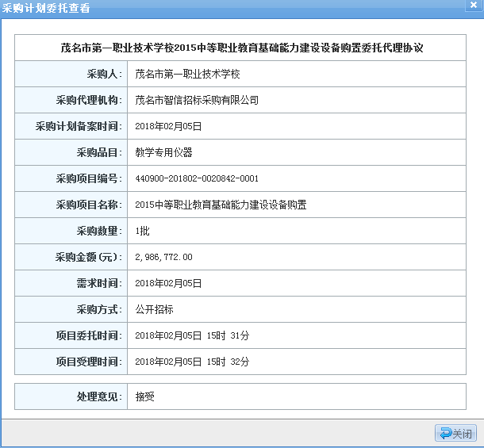Click the 项目委托时间 value with 15时 31分
The width and height of the screenshot is (484, 448).
192,335
